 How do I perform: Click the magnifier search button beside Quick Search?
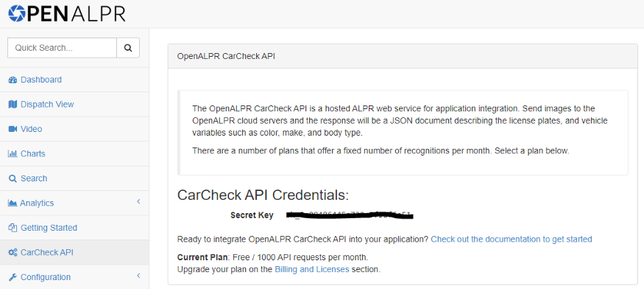(x=128, y=48)
